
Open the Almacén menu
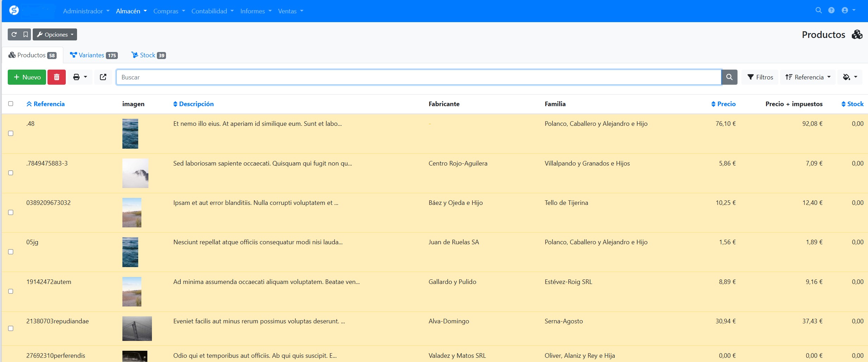pos(131,11)
